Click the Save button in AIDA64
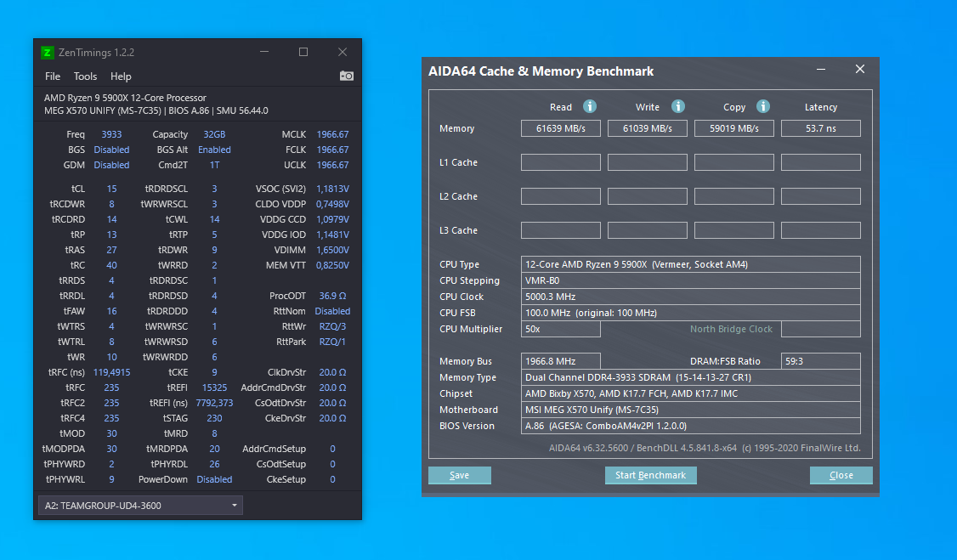 coord(460,475)
